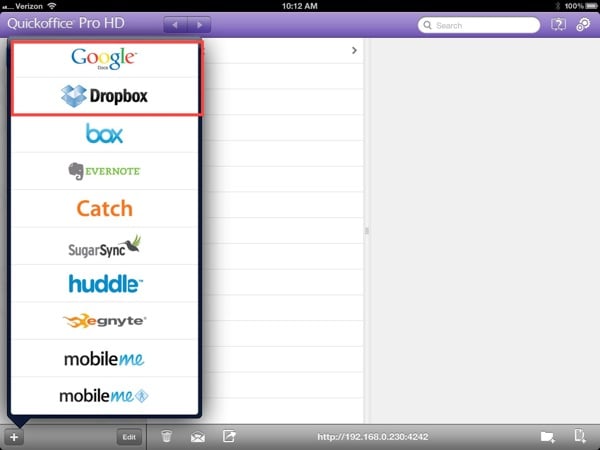The height and width of the screenshot is (450, 600).
Task: Tap the Wi-Fi status icon
Action: point(52,5)
